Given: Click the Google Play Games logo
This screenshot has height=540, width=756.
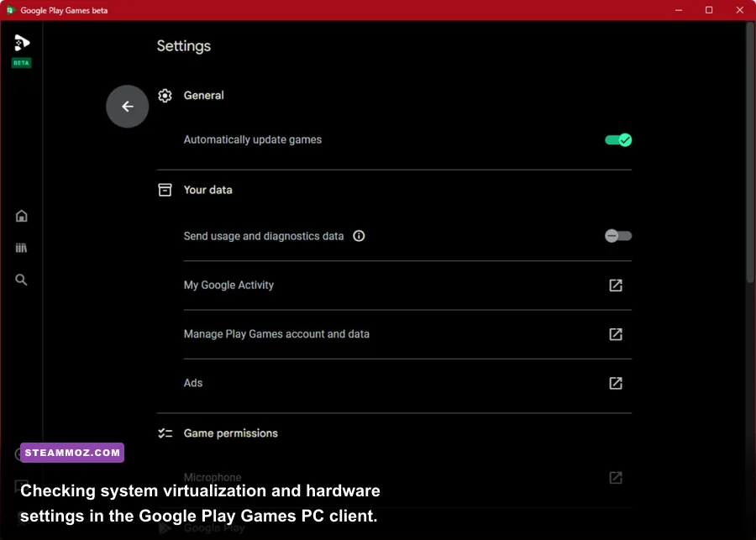Looking at the screenshot, I should click(22, 43).
